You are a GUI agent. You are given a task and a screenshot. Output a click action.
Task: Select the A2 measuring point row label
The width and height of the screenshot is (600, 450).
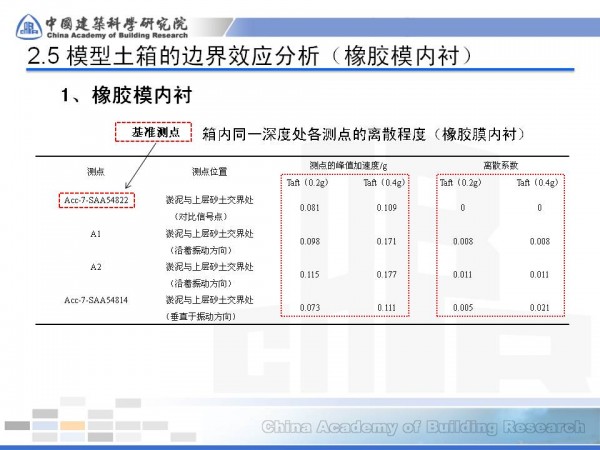pyautogui.click(x=96, y=267)
